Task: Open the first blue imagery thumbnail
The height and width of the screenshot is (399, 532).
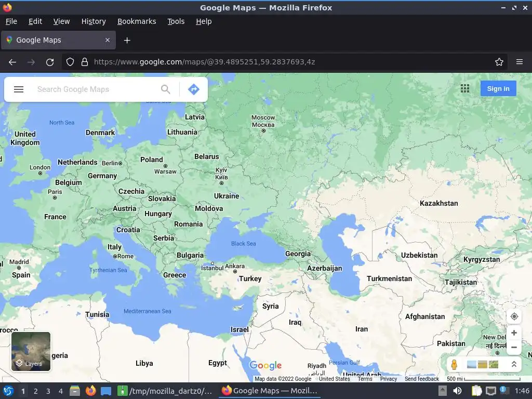Action: click(x=471, y=364)
